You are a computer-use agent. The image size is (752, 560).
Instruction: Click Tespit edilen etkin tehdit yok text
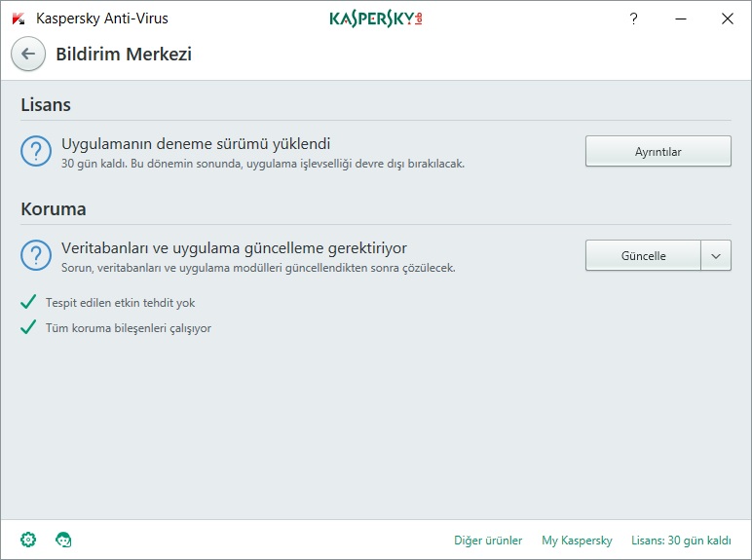tap(121, 303)
